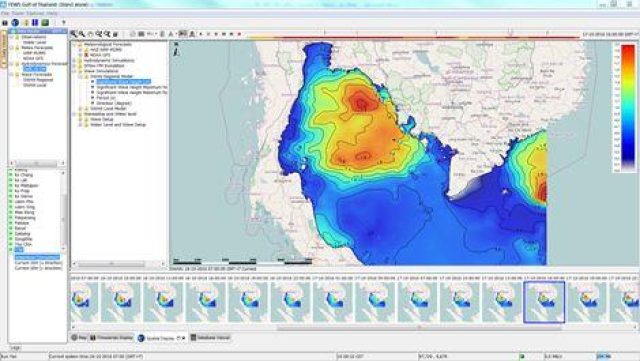
Task: Open the File menu
Action: click(5, 13)
